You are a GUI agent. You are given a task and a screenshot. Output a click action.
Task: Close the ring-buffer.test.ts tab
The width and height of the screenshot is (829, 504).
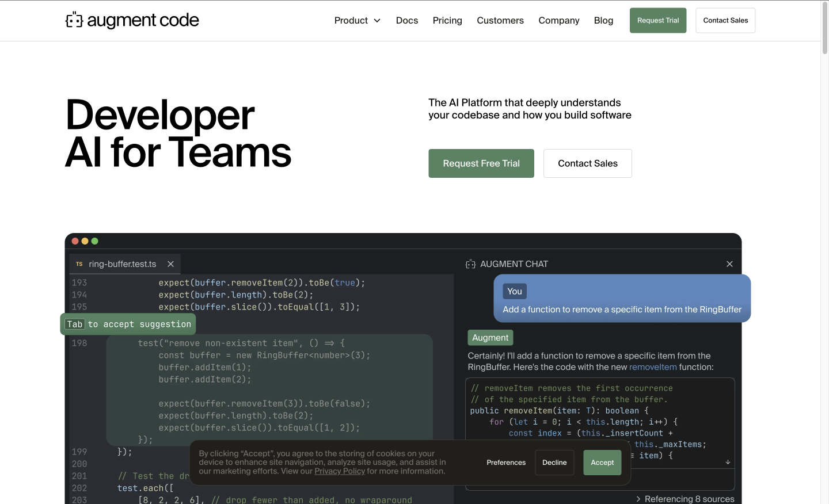[170, 264]
